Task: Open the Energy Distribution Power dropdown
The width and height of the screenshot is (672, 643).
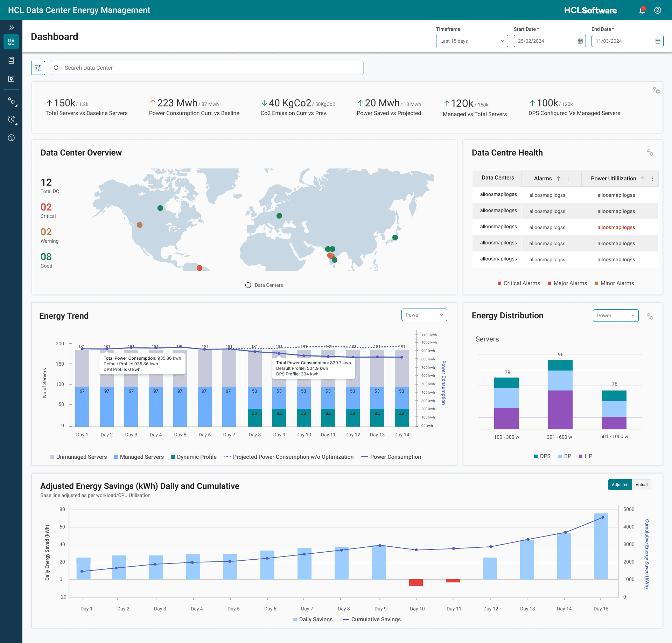Action: pos(615,316)
